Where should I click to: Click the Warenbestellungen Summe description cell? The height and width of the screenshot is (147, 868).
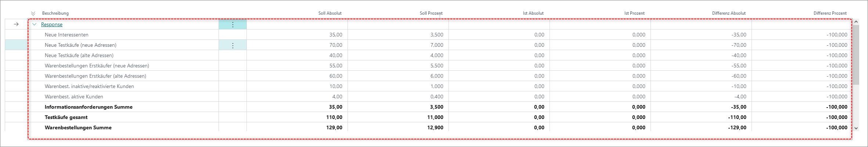pos(124,127)
